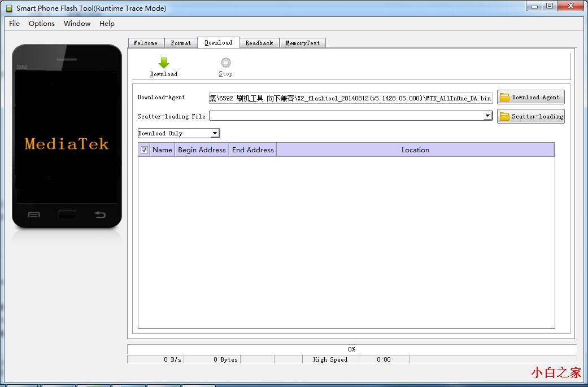The width and height of the screenshot is (588, 387).
Task: Click the MediaTek phone screen image
Action: pos(67,137)
